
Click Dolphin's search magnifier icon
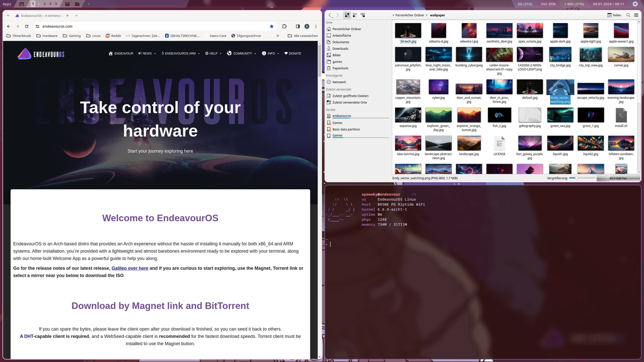pos(628,15)
